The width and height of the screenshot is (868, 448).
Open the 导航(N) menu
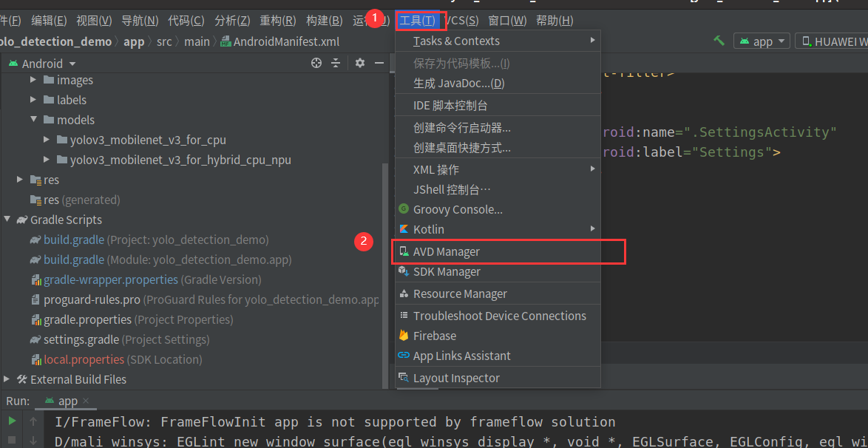[140, 21]
